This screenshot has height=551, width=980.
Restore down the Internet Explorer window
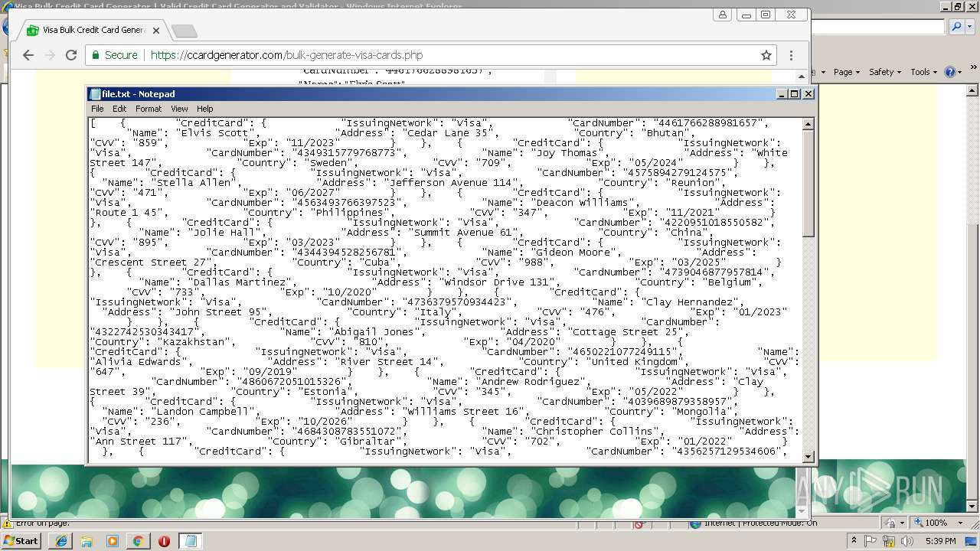[x=956, y=6]
